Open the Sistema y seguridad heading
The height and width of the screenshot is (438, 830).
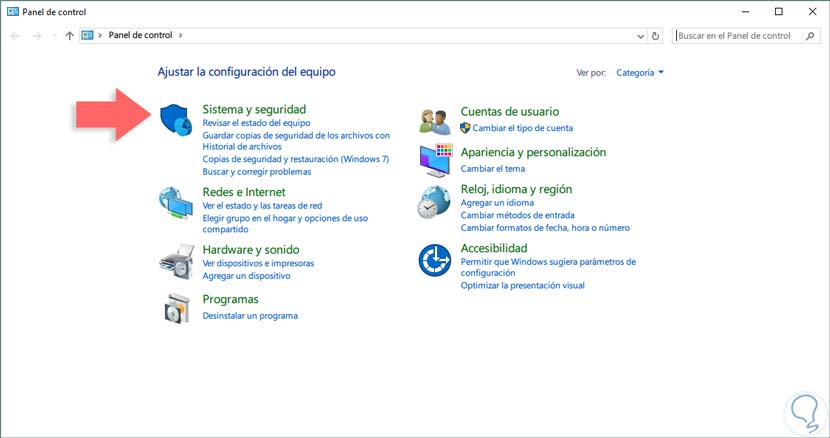coord(254,109)
